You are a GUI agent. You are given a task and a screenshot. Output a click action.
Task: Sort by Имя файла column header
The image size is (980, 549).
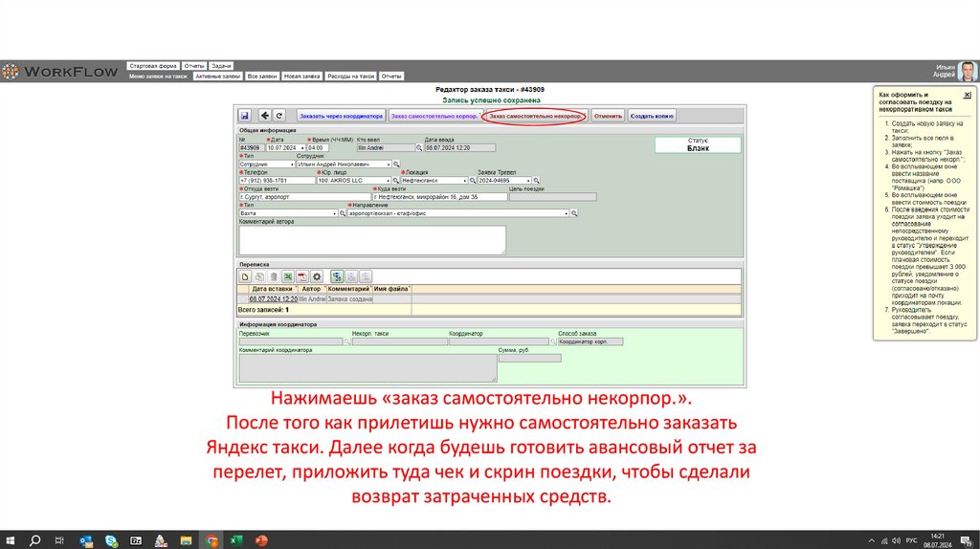coord(391,289)
